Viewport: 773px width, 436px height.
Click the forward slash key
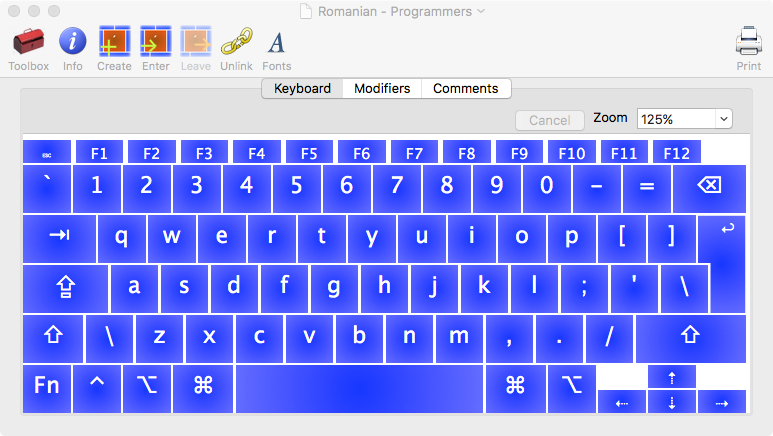[x=609, y=339]
